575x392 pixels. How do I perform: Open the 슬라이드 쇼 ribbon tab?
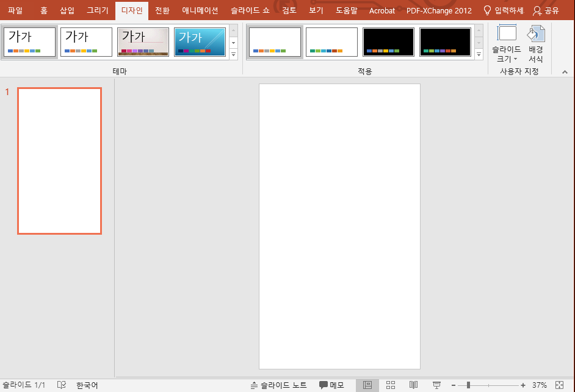click(250, 10)
